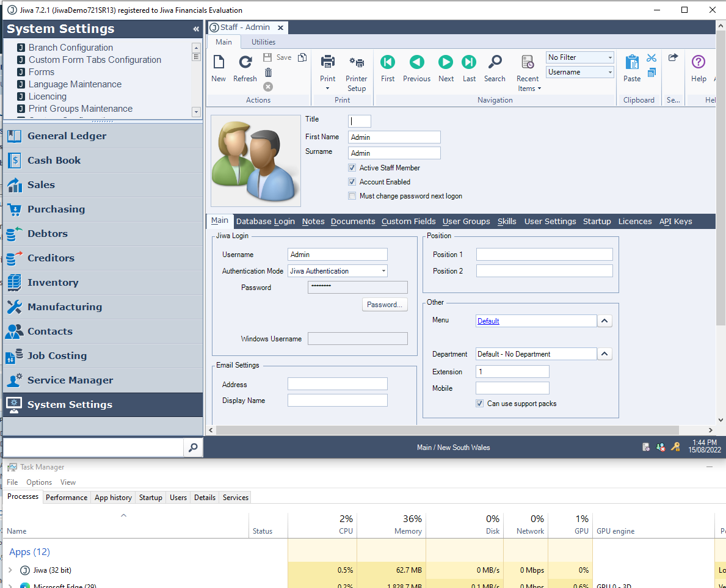The width and height of the screenshot is (726, 588).
Task: Open the Username sort dropdown in ribbon
Action: click(610, 72)
